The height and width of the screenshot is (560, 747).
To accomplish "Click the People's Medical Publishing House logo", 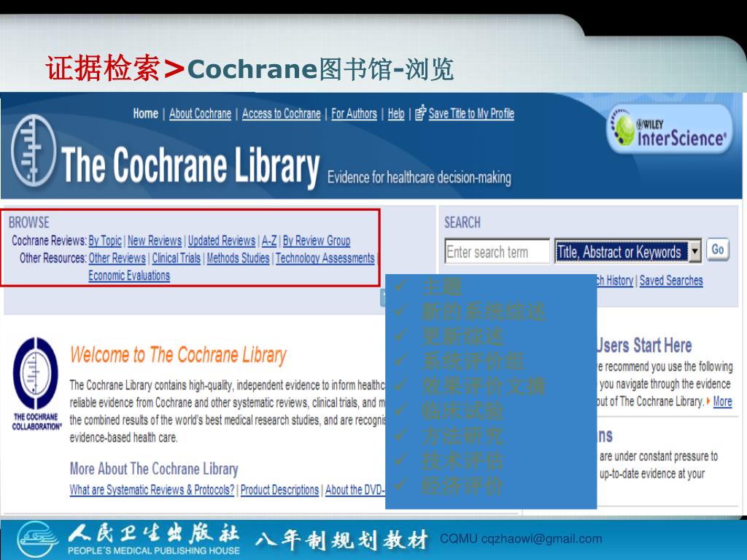I will 38,540.
